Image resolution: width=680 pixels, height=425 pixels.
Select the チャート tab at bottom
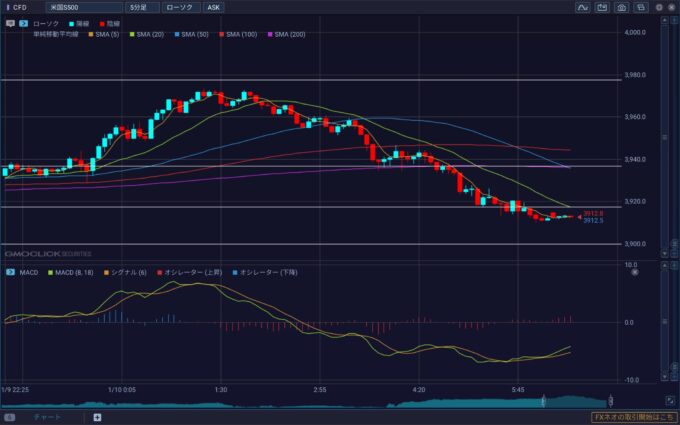(x=47, y=417)
